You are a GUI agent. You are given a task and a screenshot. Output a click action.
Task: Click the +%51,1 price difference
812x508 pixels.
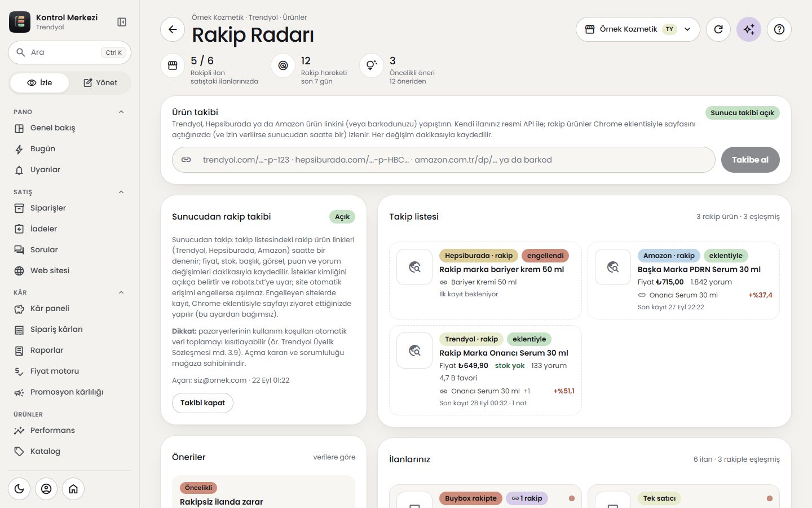click(564, 391)
